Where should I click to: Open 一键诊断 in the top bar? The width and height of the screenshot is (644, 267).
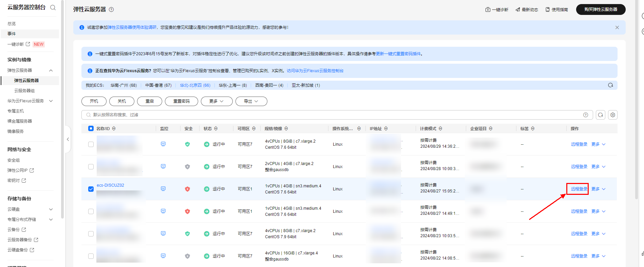[x=497, y=9]
